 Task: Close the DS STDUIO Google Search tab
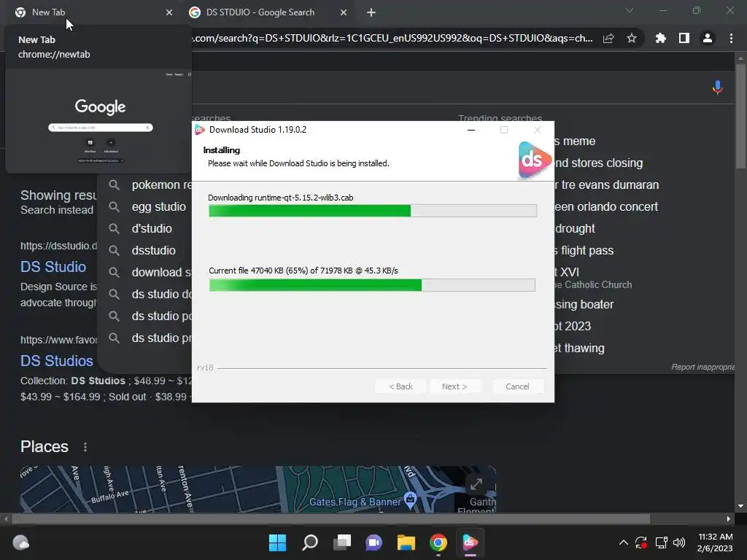click(x=344, y=12)
